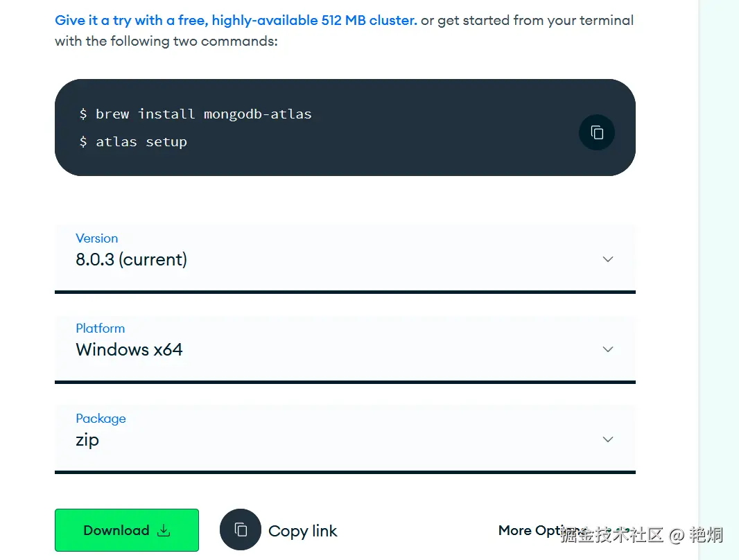Open the selector showing zip
Viewport: 739px width, 560px height.
coord(345,439)
